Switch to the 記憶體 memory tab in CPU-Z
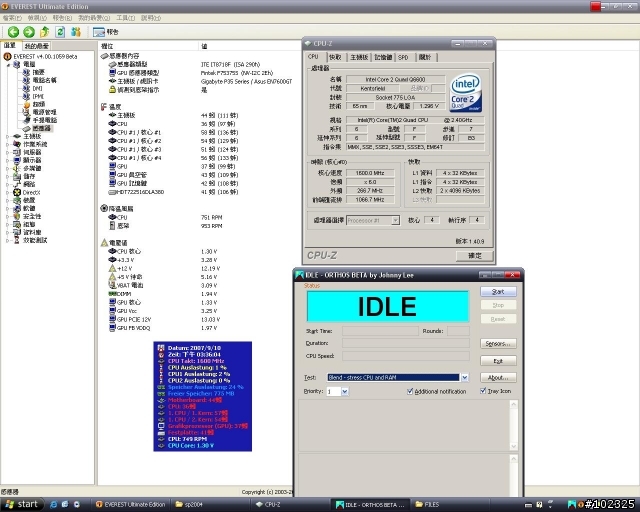This screenshot has height=512, width=640. coord(383,57)
